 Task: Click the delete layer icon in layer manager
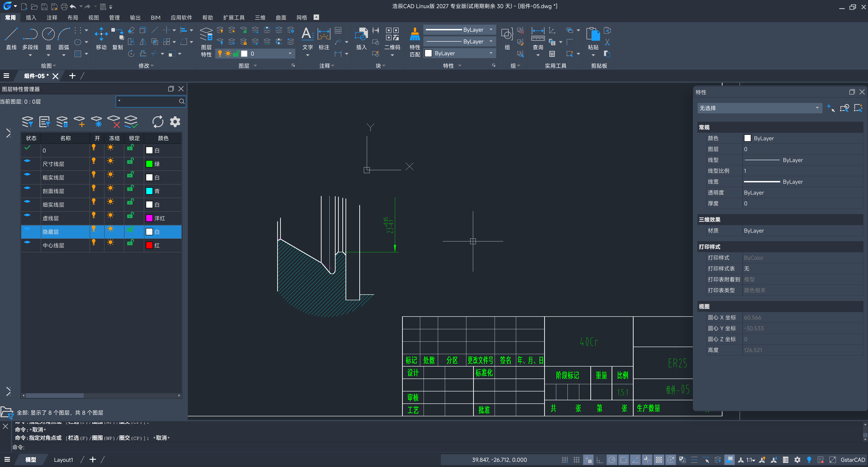click(114, 122)
